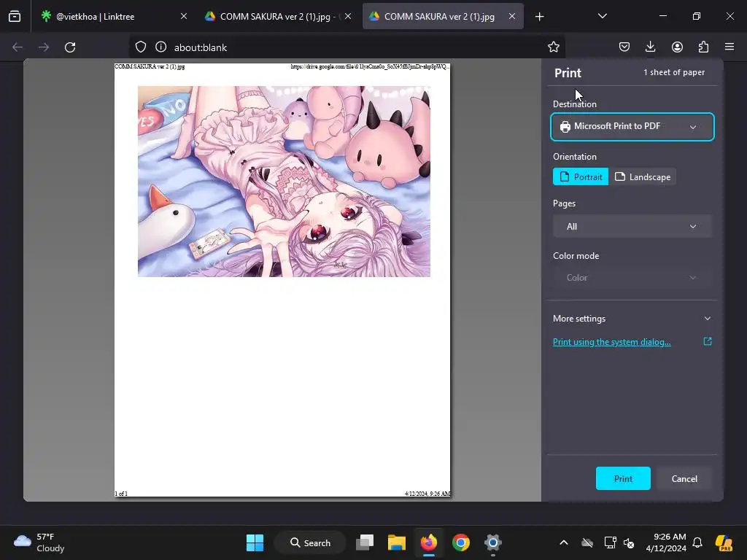Image resolution: width=747 pixels, height=560 pixels.
Task: Click the Print button
Action: (623, 478)
